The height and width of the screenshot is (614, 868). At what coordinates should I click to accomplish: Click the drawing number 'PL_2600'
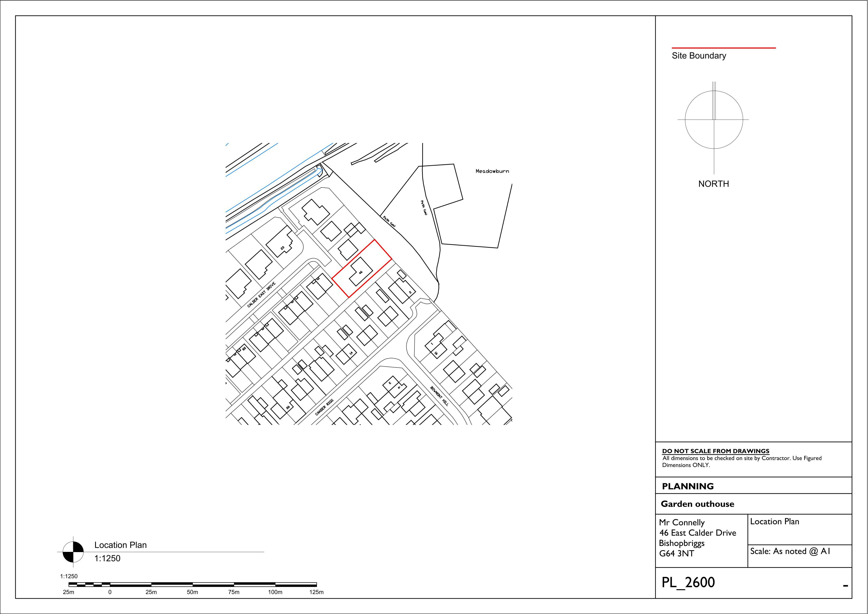(688, 582)
